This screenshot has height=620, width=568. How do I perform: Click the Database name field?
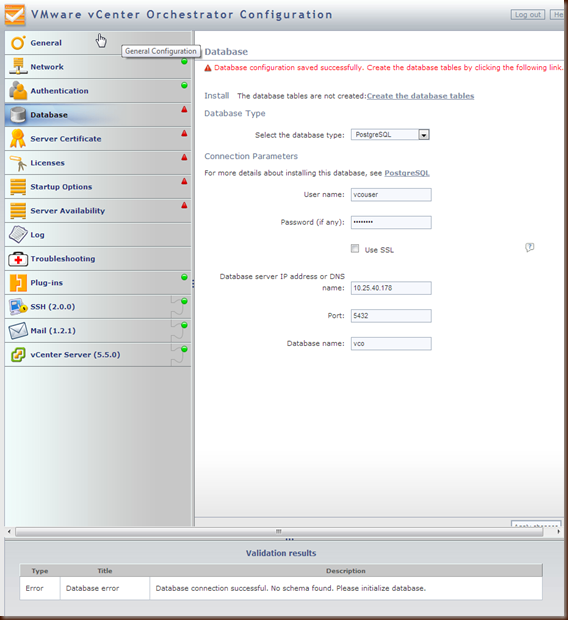pos(391,343)
